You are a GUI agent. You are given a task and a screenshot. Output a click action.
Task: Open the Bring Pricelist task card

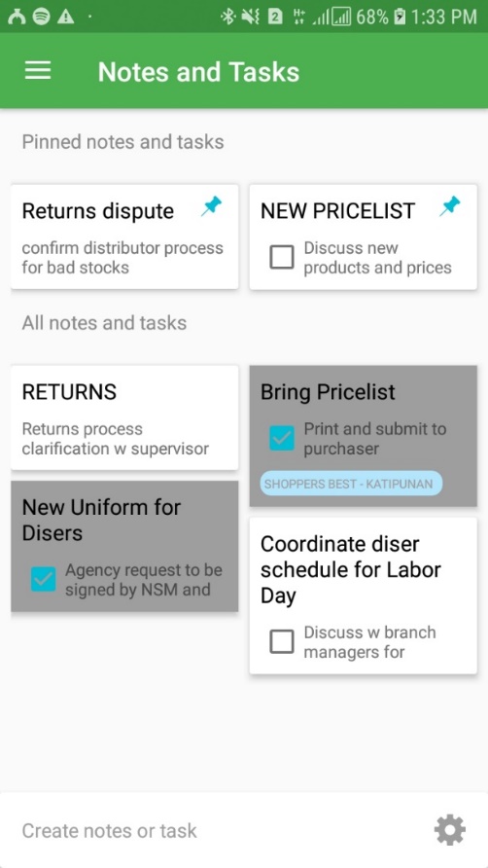pyautogui.click(x=363, y=436)
